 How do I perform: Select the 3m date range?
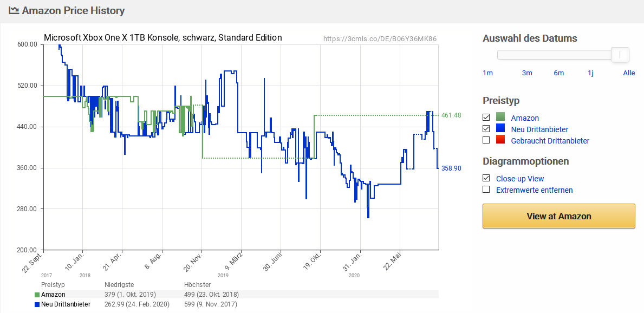coord(527,73)
